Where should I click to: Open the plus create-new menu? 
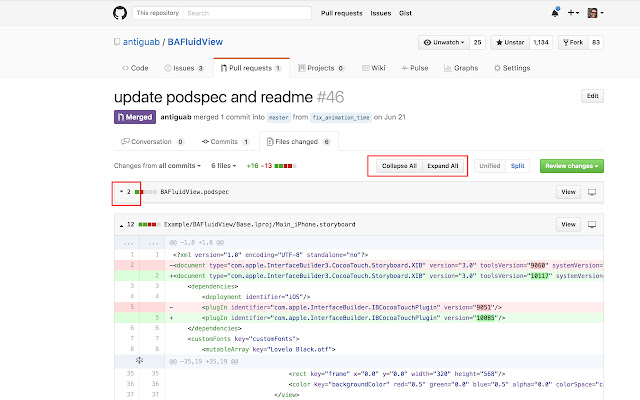(573, 13)
